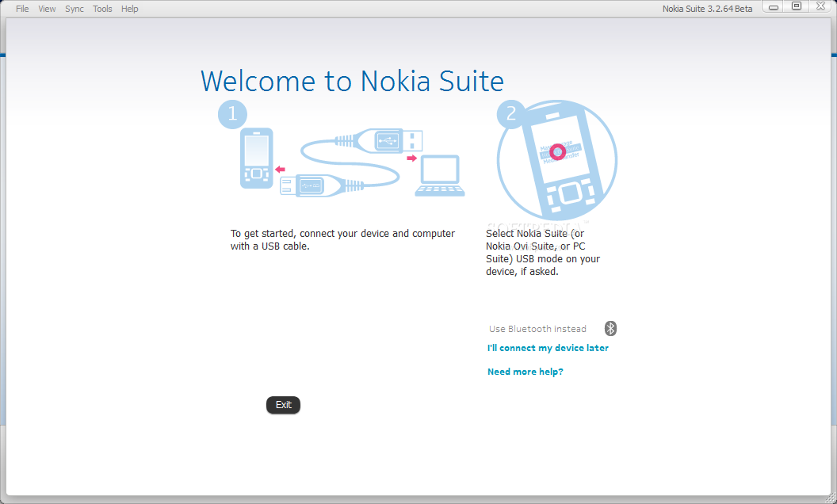Image resolution: width=837 pixels, height=504 pixels.
Task: Close the Nokia Suite window
Action: click(820, 6)
